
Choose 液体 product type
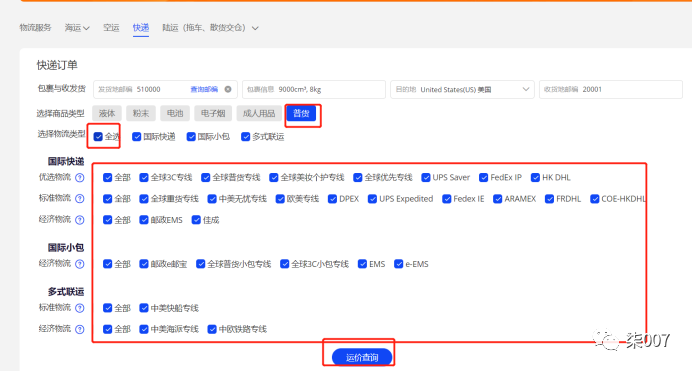107,113
